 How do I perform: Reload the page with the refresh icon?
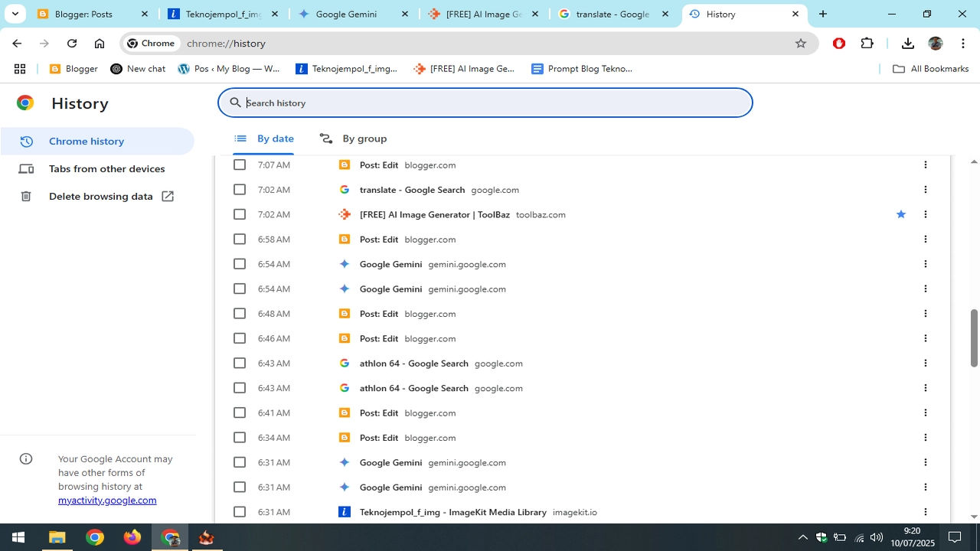[x=72, y=44]
